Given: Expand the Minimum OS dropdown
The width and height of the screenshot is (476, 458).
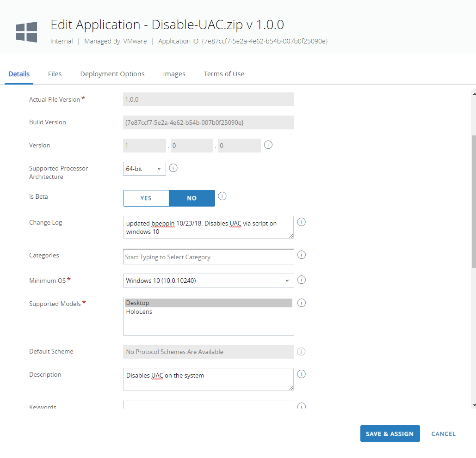Looking at the screenshot, I should (x=208, y=281).
